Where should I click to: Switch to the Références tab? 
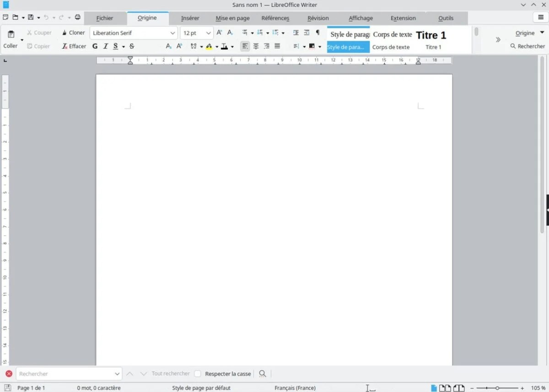coord(275,18)
